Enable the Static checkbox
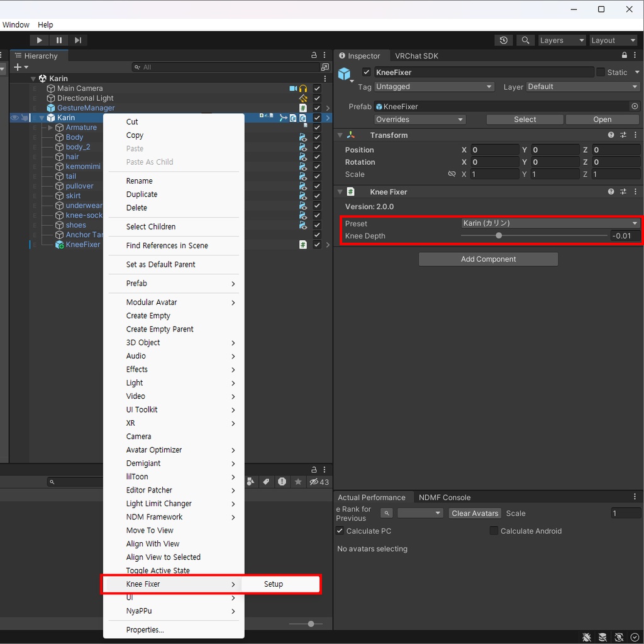 601,72
